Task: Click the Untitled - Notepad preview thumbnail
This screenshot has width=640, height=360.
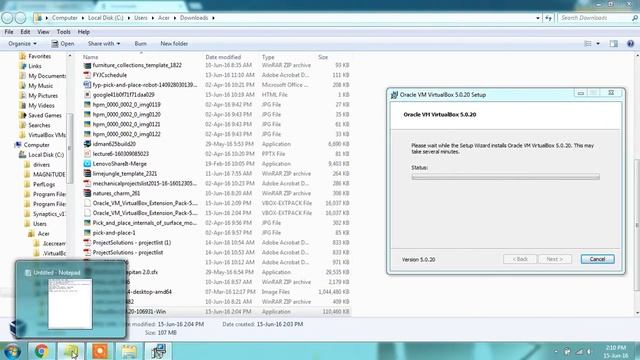Action: [x=70, y=304]
